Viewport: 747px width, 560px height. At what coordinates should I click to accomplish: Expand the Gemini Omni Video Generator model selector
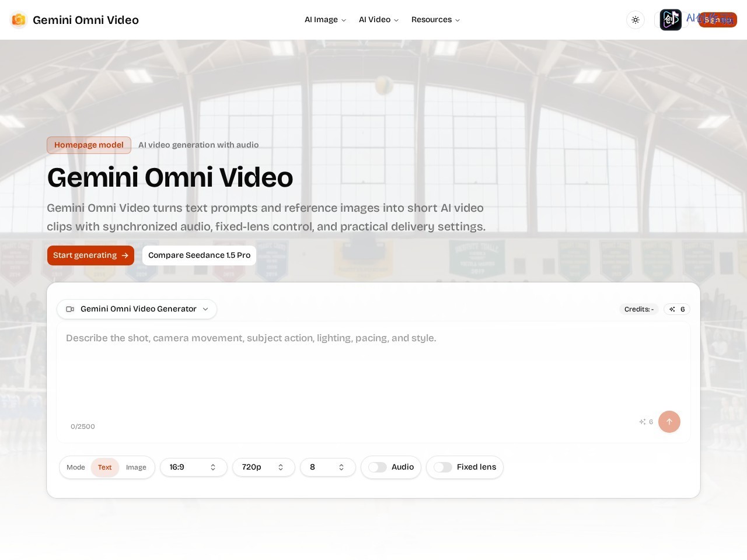(x=137, y=309)
